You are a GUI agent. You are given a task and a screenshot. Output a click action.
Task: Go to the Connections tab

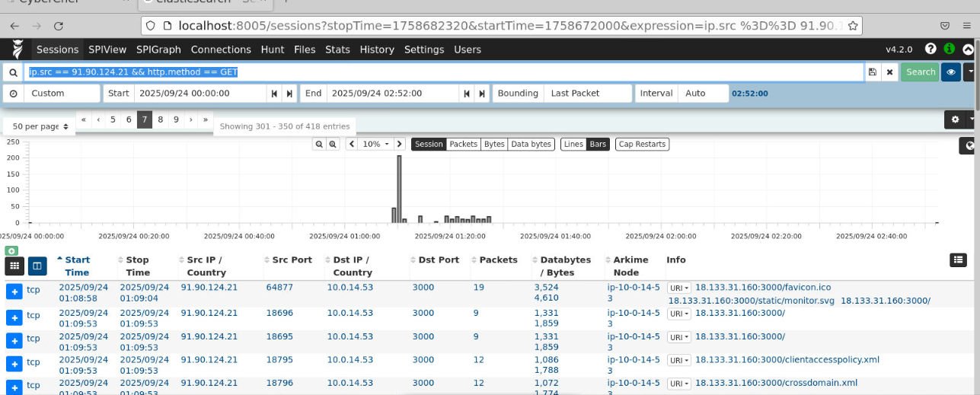(221, 49)
